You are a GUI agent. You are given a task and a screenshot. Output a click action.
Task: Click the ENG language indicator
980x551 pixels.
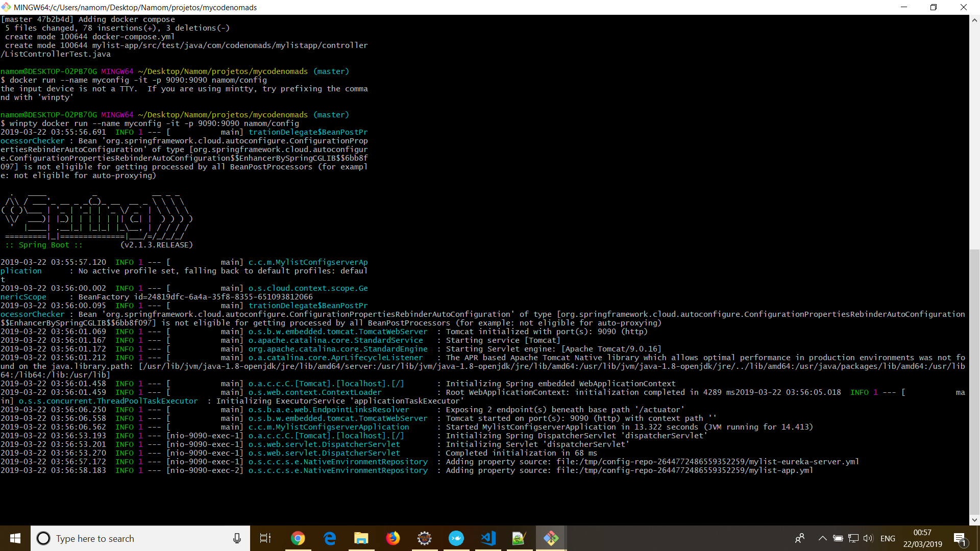click(x=888, y=538)
